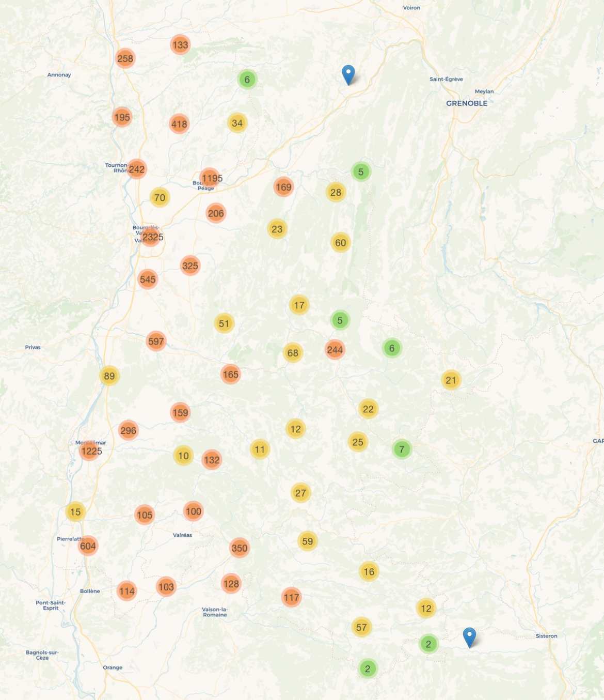
Task: Open the green 5 cluster above the 28 marker
Action: (362, 172)
